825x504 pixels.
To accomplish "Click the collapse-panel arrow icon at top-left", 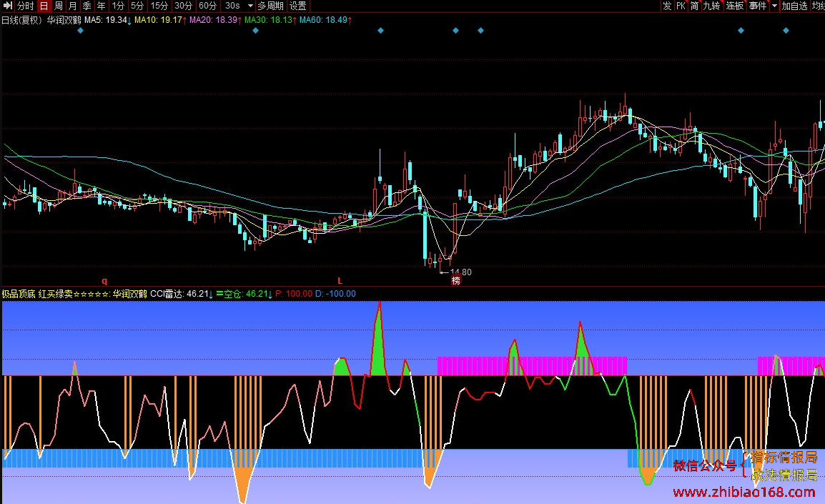I will point(7,6).
